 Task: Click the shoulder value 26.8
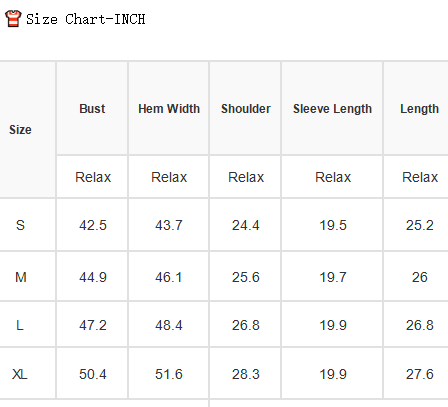pos(246,325)
